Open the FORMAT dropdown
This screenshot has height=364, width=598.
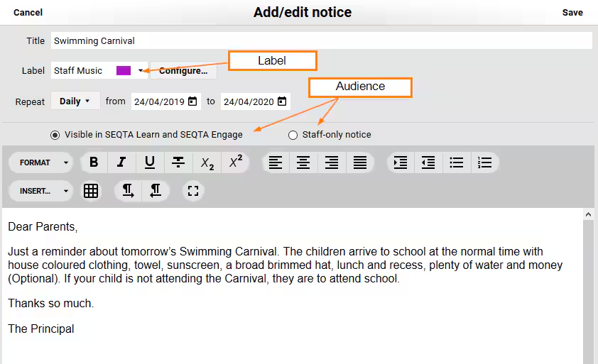(40, 162)
